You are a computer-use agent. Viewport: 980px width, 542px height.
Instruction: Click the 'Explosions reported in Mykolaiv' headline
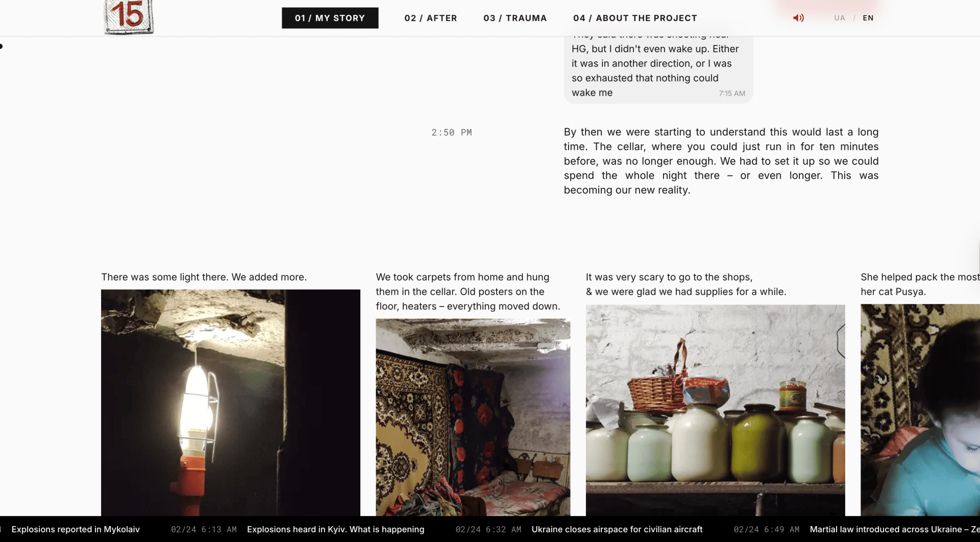[x=76, y=529]
